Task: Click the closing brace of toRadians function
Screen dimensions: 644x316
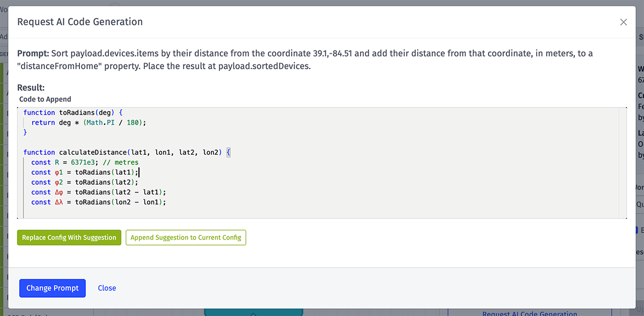Action: pos(25,132)
